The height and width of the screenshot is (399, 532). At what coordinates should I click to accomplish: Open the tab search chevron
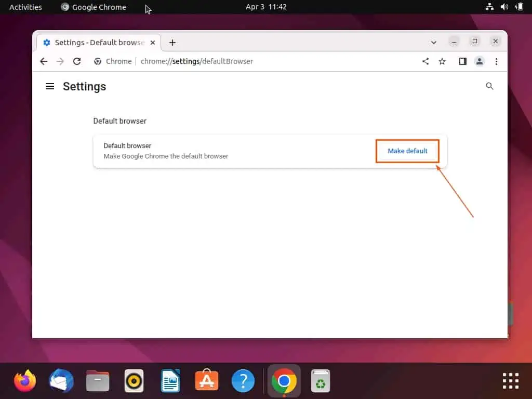pyautogui.click(x=434, y=42)
